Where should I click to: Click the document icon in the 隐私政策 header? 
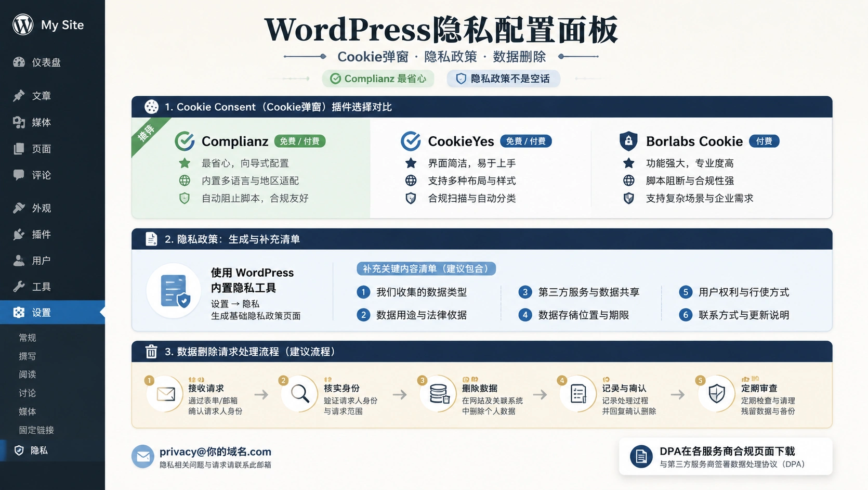coord(151,239)
